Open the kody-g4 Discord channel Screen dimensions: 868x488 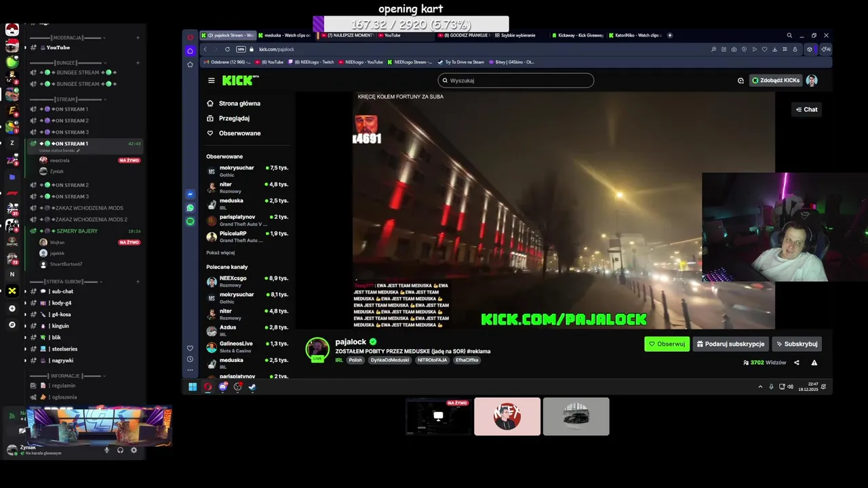(85, 303)
